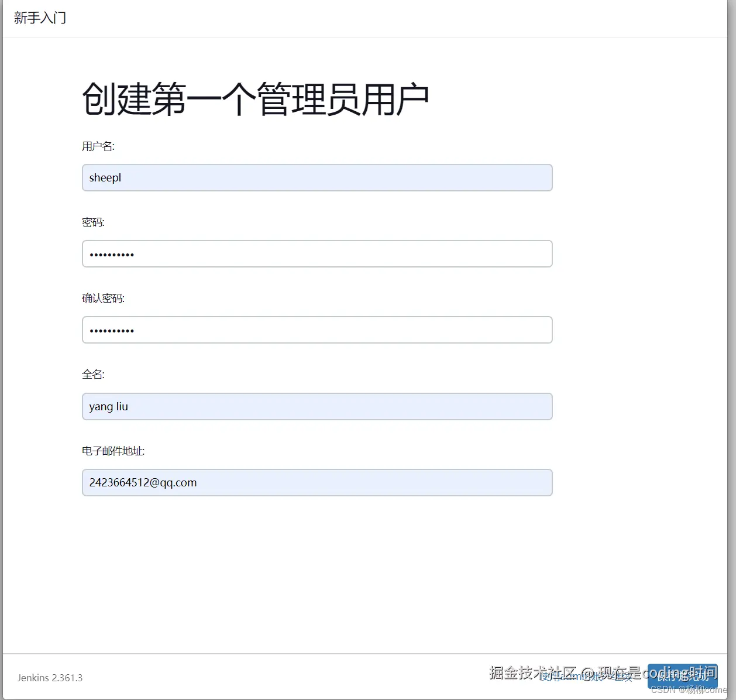The image size is (736, 700).
Task: Click the 电子邮件地址 field label
Action: [115, 451]
